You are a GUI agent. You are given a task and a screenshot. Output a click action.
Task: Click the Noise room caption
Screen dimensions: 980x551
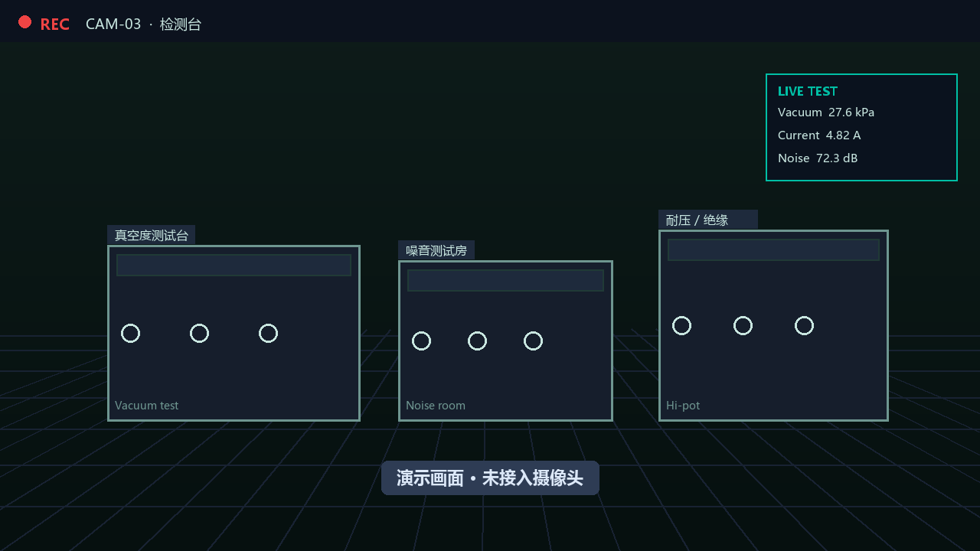coord(436,406)
